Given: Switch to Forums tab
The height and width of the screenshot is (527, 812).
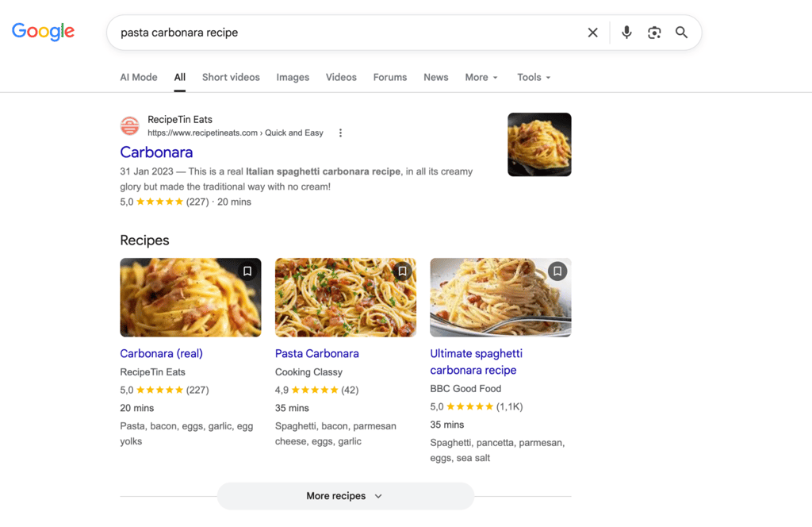Looking at the screenshot, I should click(x=390, y=77).
